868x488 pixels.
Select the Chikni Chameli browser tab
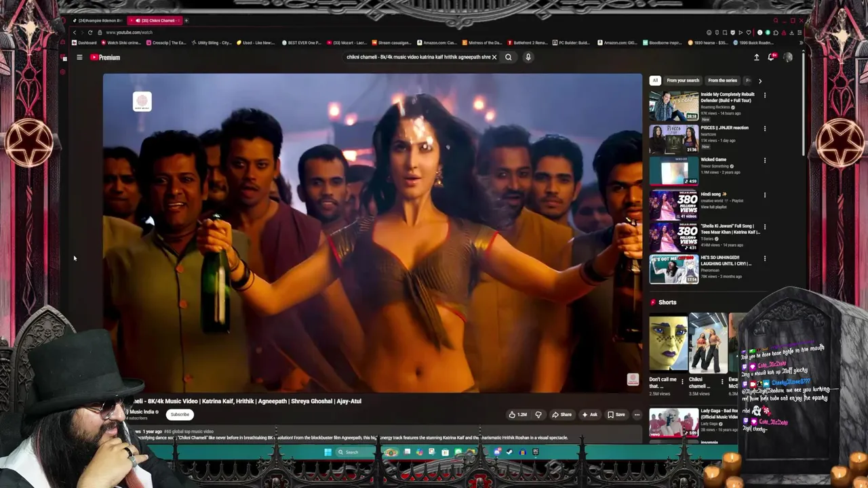point(154,20)
